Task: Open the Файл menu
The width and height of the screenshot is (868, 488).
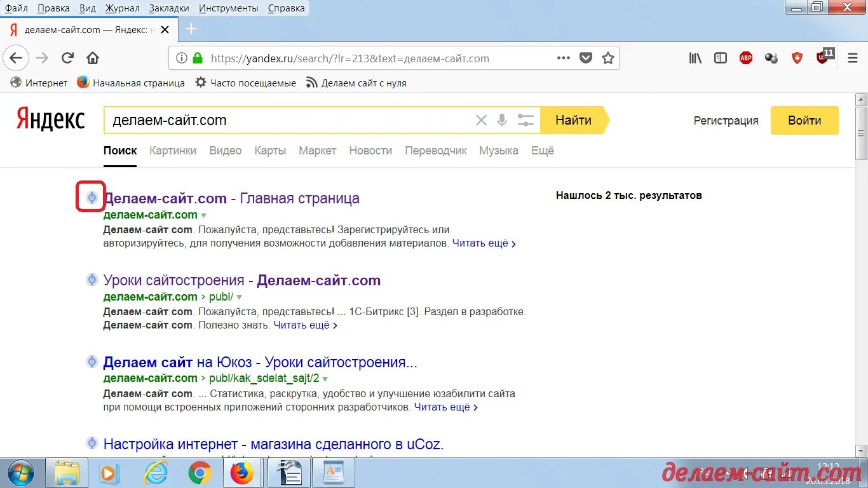Action: (16, 8)
